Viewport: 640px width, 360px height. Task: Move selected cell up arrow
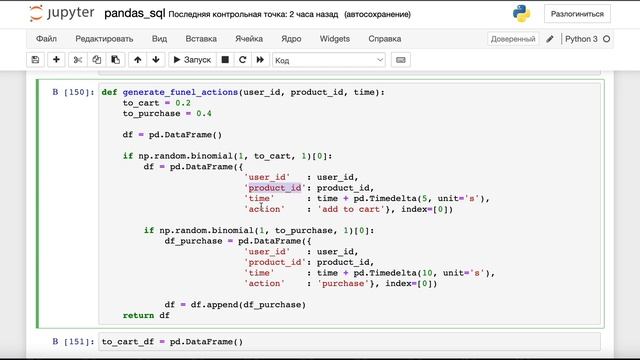pos(138,60)
